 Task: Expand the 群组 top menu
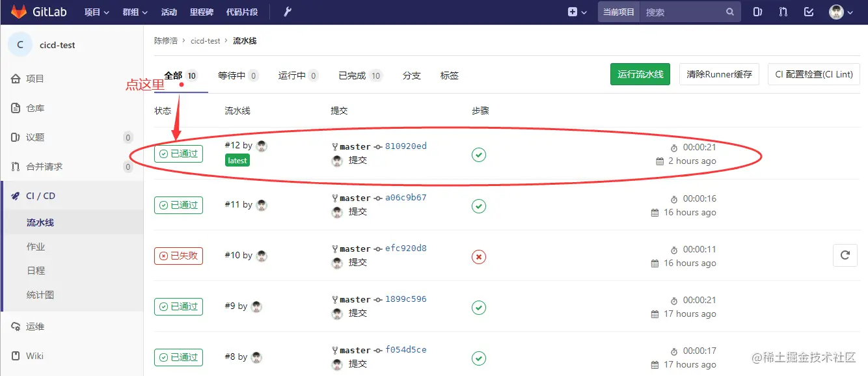click(x=135, y=12)
